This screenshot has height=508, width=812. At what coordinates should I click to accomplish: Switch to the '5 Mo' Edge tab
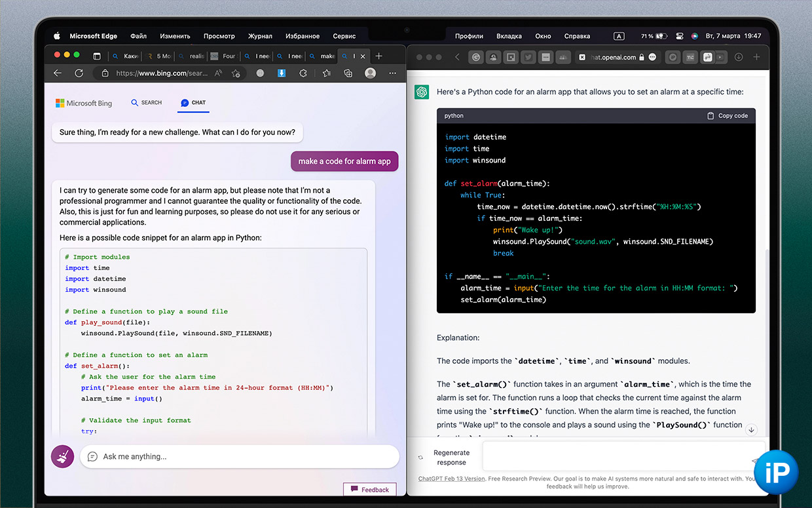(160, 56)
